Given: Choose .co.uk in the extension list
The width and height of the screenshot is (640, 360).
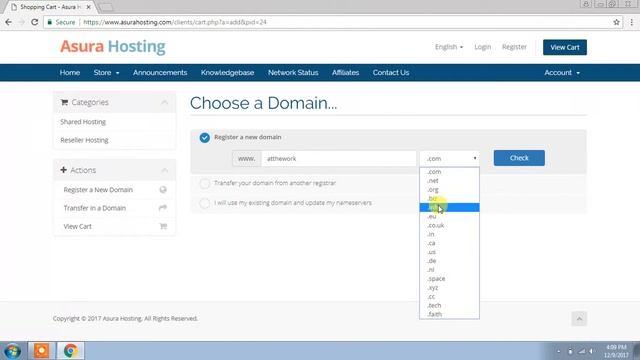Looking at the screenshot, I should tap(449, 225).
